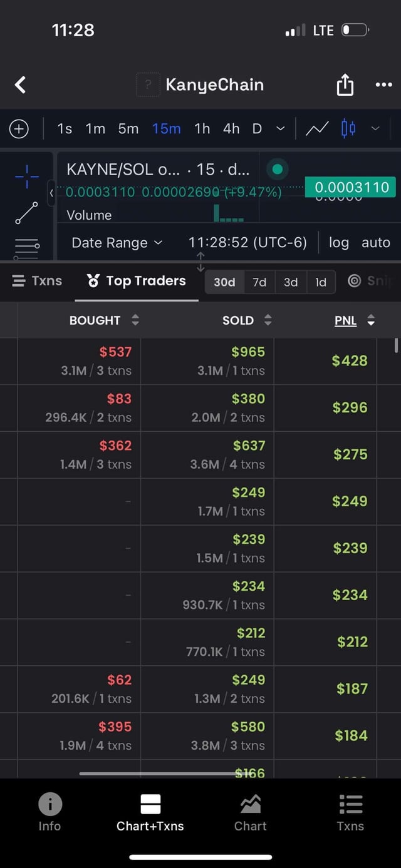Viewport: 401px width, 868px height.
Task: Select the candlestick chart icon
Action: (348, 129)
